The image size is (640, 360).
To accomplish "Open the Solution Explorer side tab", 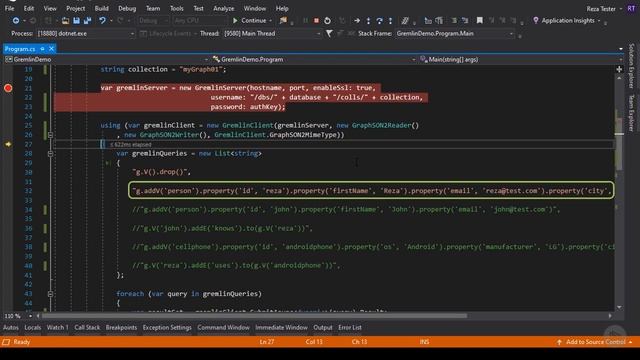I will pyautogui.click(x=631, y=66).
